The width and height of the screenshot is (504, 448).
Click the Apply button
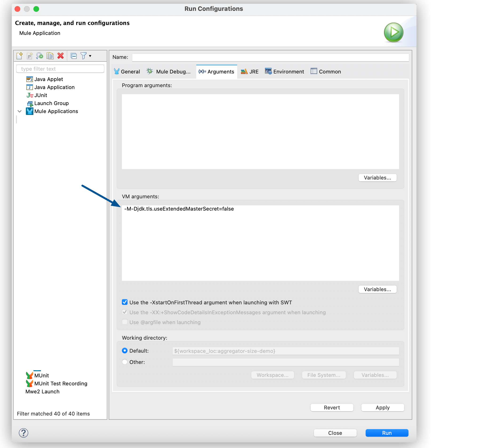[382, 407]
